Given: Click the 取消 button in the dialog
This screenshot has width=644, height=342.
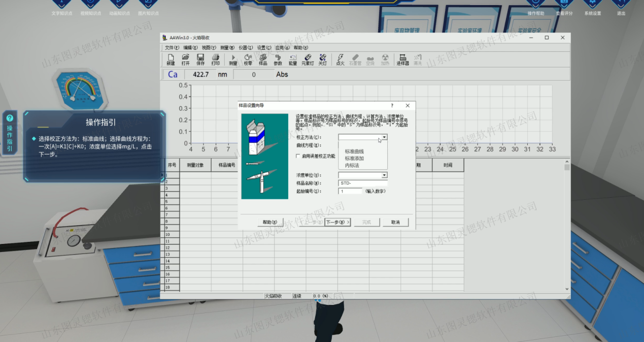Looking at the screenshot, I should (x=395, y=222).
